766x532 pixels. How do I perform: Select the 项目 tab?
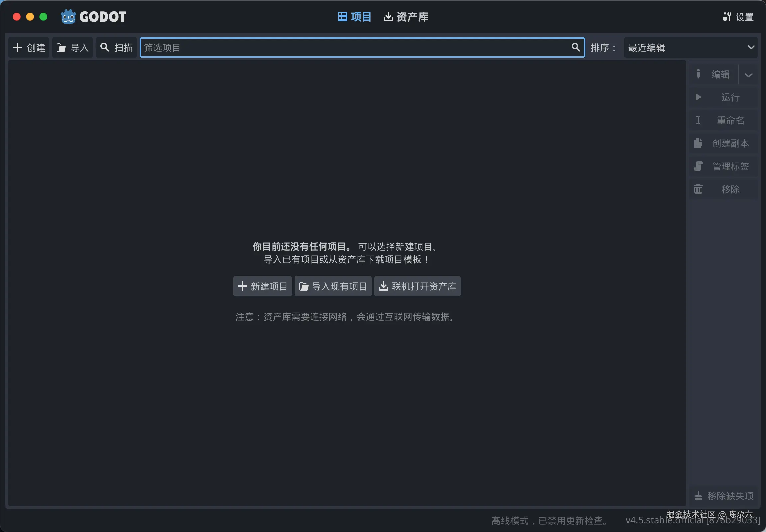tap(354, 16)
